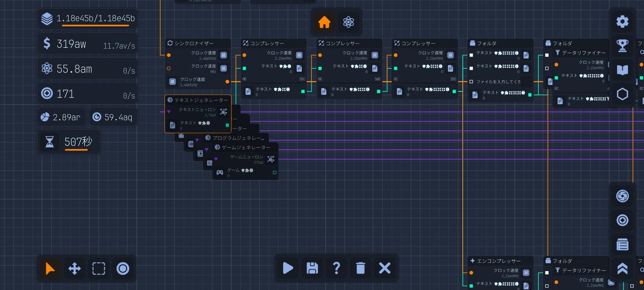
Task: Click the purple triangle port of ゲームニューロン
Action: (216, 159)
